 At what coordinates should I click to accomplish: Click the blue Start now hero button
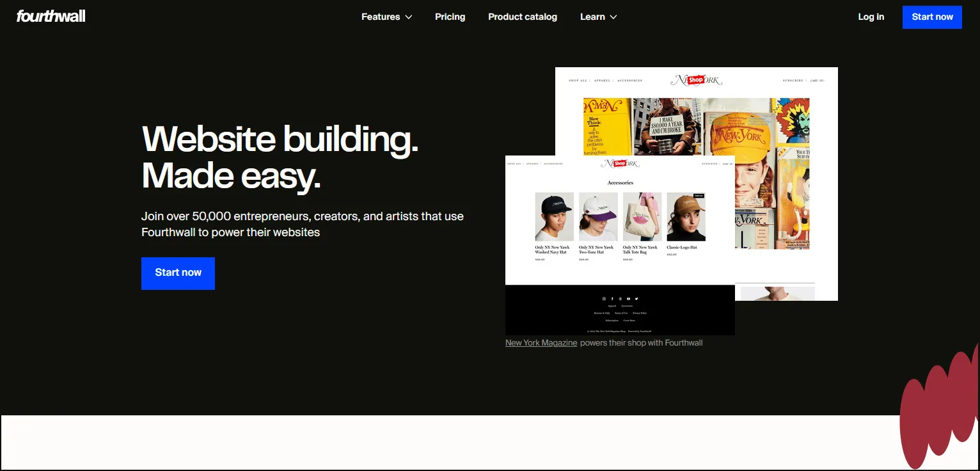[x=178, y=273]
